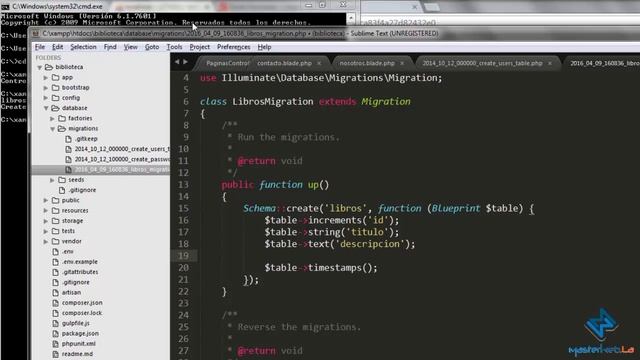Click the config folder icon
Screen dimensions: 640x360
56,98
